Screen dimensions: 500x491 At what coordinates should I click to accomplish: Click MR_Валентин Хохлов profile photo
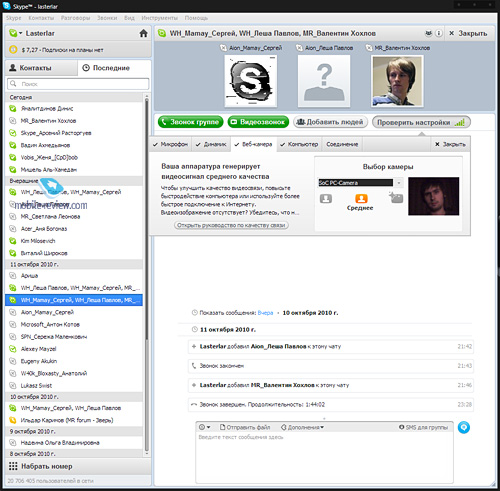click(397, 81)
